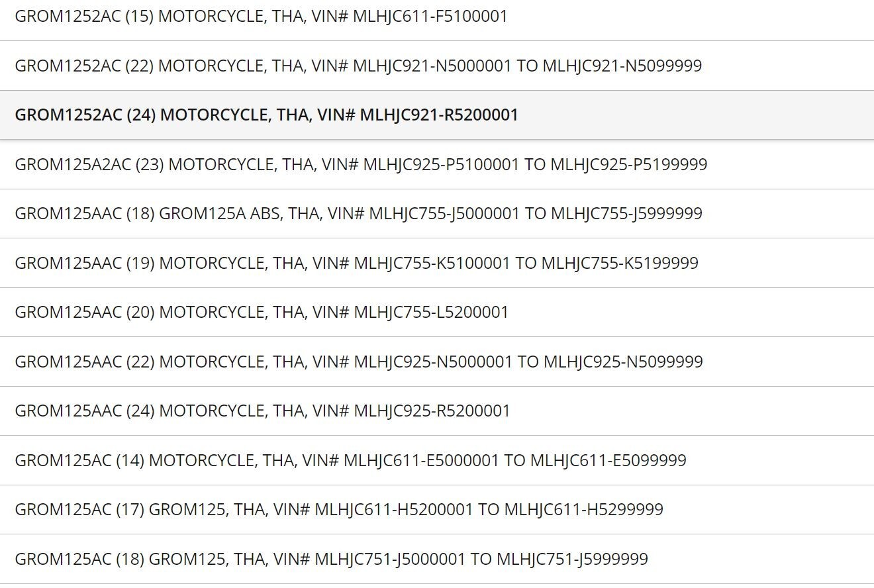Choose highlighted GROM1252AC (24) entry
Viewport: 874px width, 588px height.
click(437, 115)
